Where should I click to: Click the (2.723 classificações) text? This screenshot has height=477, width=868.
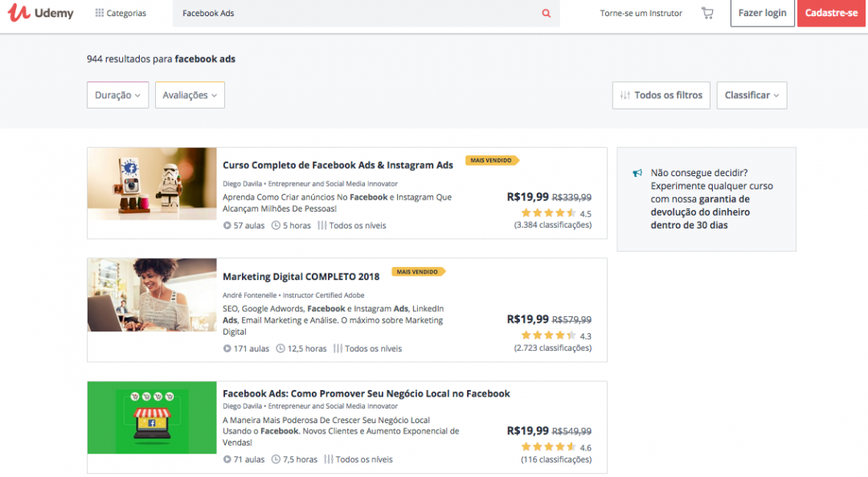pyautogui.click(x=552, y=348)
